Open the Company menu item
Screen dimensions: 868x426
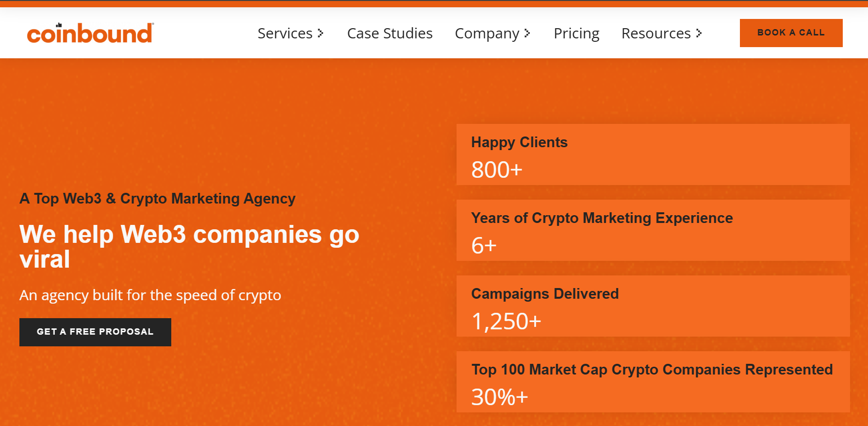tap(487, 33)
